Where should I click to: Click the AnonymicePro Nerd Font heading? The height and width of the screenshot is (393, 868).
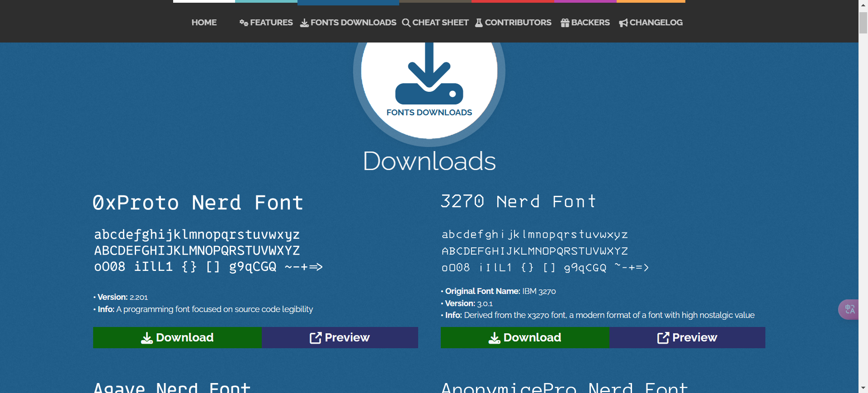(x=565, y=388)
